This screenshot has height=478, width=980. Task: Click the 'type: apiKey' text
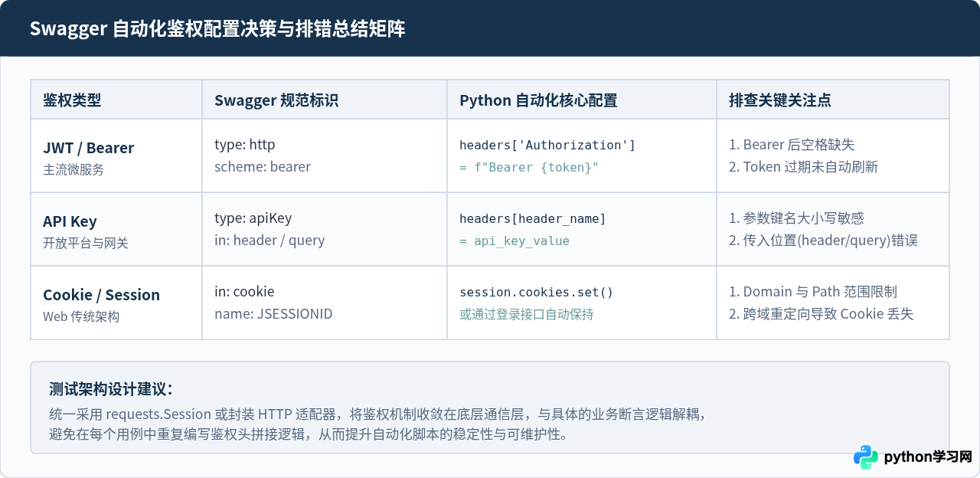click(253, 218)
